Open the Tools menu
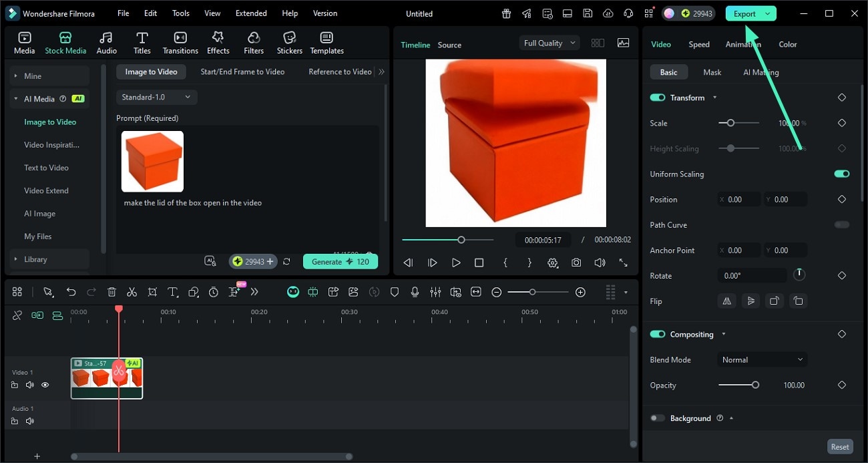This screenshot has width=868, height=463. tap(180, 13)
